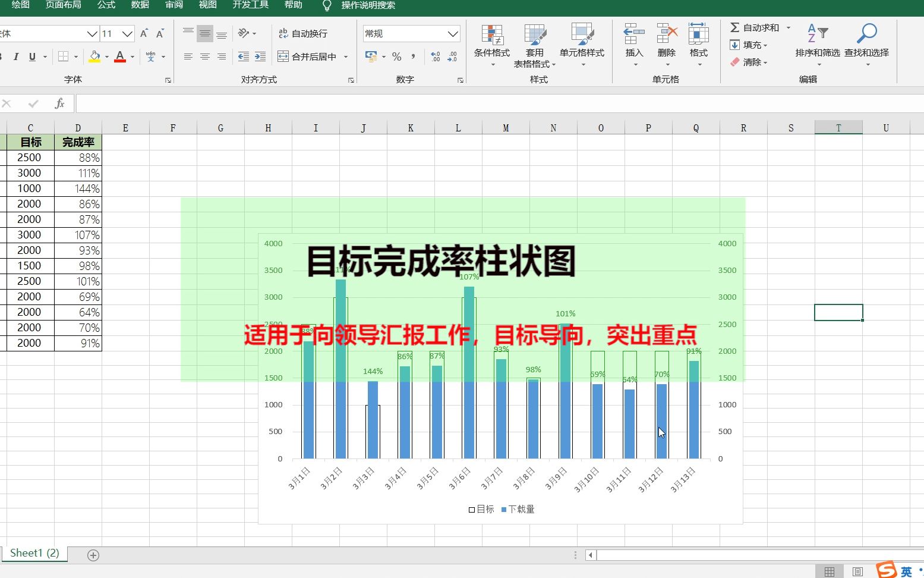Open 查找和选择 find and select
The height and width of the screenshot is (578, 924).
point(867,45)
